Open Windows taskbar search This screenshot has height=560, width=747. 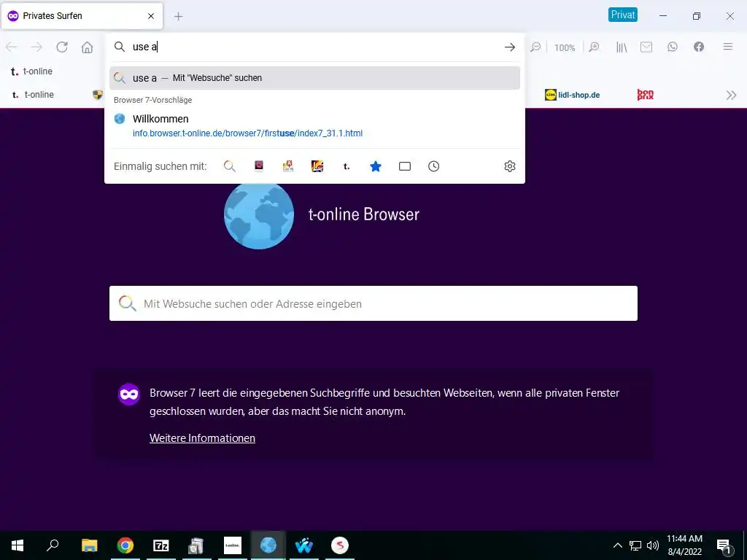[x=53, y=545]
